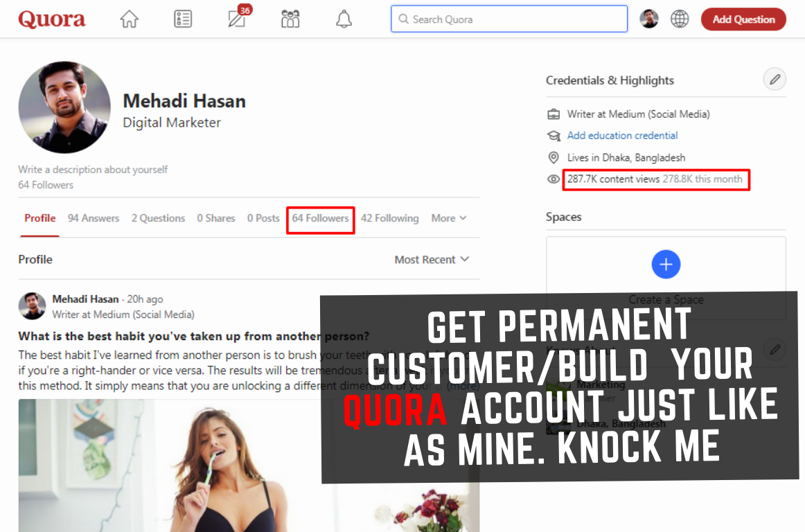Create a Space using the blue plus button

pos(666,264)
